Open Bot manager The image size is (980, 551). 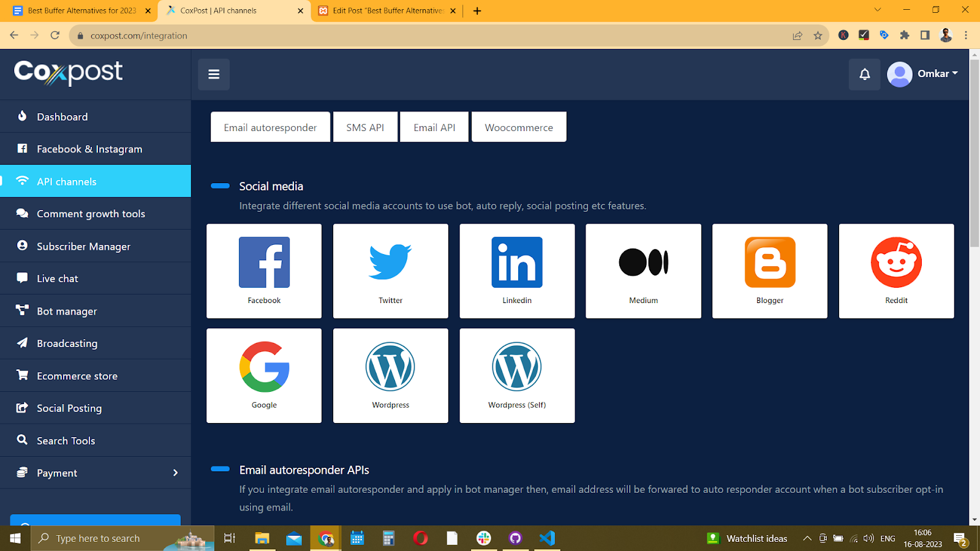pos(96,311)
